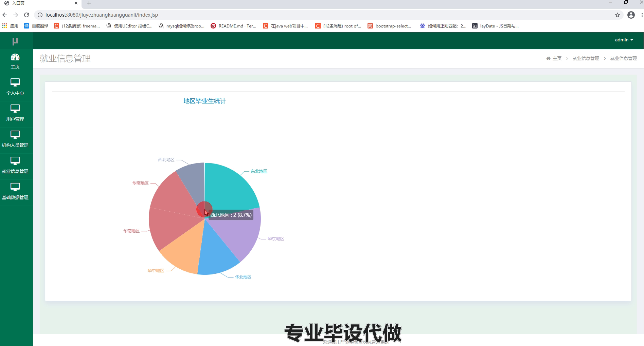Reload the page with the refresh icon
The image size is (644, 346).
26,15
